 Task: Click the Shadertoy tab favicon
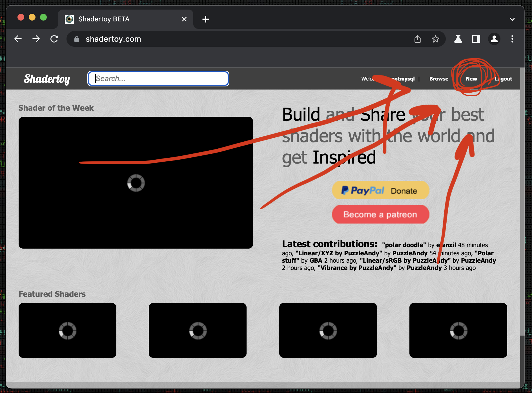pos(69,19)
